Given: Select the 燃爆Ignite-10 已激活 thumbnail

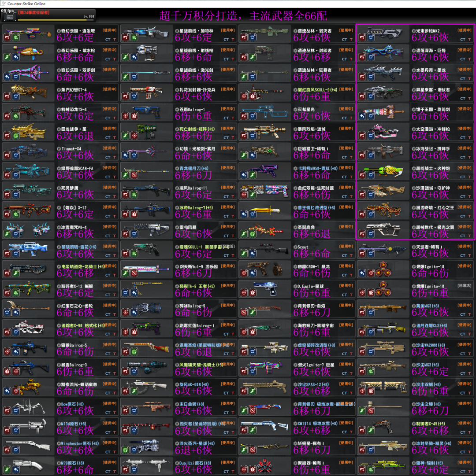Looking at the screenshot, I should [x=383, y=289].
